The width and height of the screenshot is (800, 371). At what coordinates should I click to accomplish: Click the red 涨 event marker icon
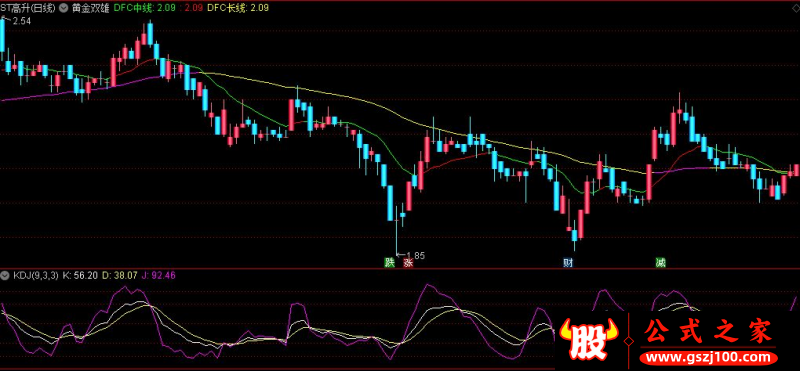click(408, 263)
